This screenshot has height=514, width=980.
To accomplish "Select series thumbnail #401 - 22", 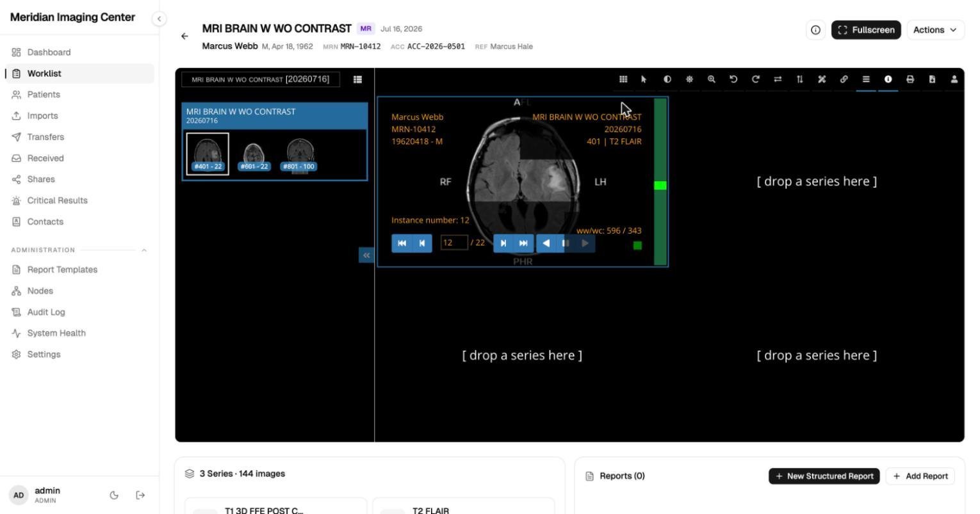I will coord(208,154).
